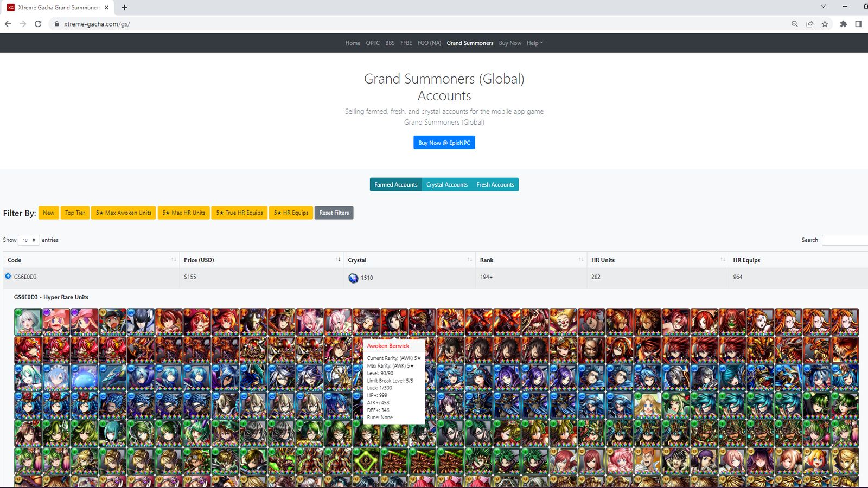Open BBS navbar link
The image size is (868, 488).
pyautogui.click(x=390, y=43)
